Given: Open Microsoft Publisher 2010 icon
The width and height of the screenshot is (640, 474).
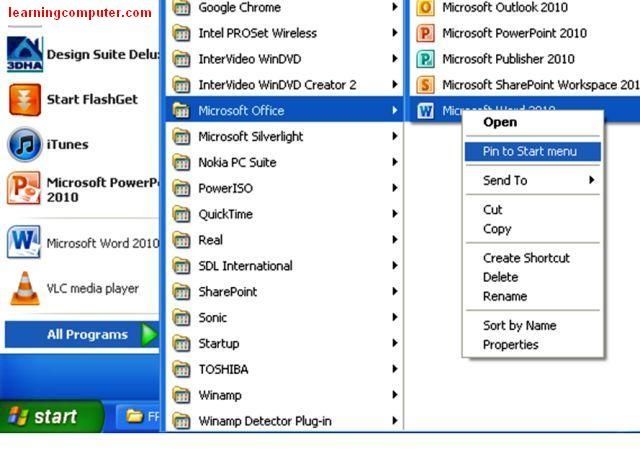Looking at the screenshot, I should coord(425,59).
